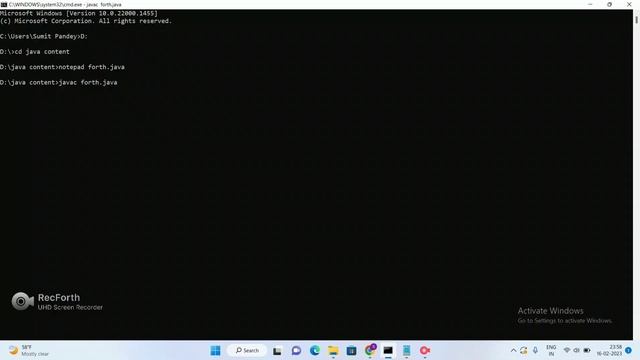The height and width of the screenshot is (360, 640).
Task: Select the Command Prompt taskbar icon
Action: (388, 350)
